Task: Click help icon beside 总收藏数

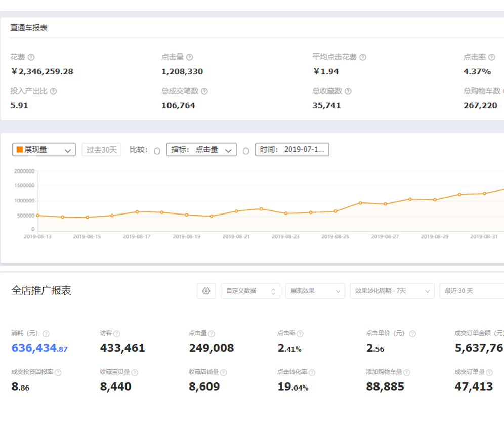Action: (348, 92)
